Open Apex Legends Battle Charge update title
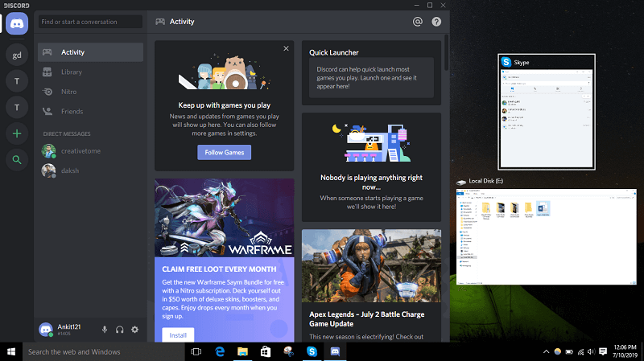The image size is (644, 361). point(367,318)
